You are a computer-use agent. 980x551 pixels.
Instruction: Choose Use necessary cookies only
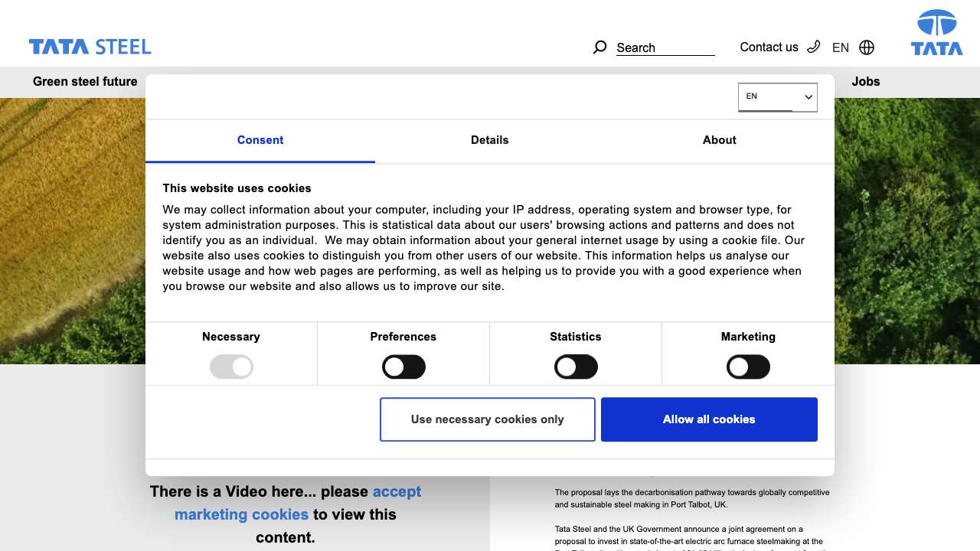(487, 419)
